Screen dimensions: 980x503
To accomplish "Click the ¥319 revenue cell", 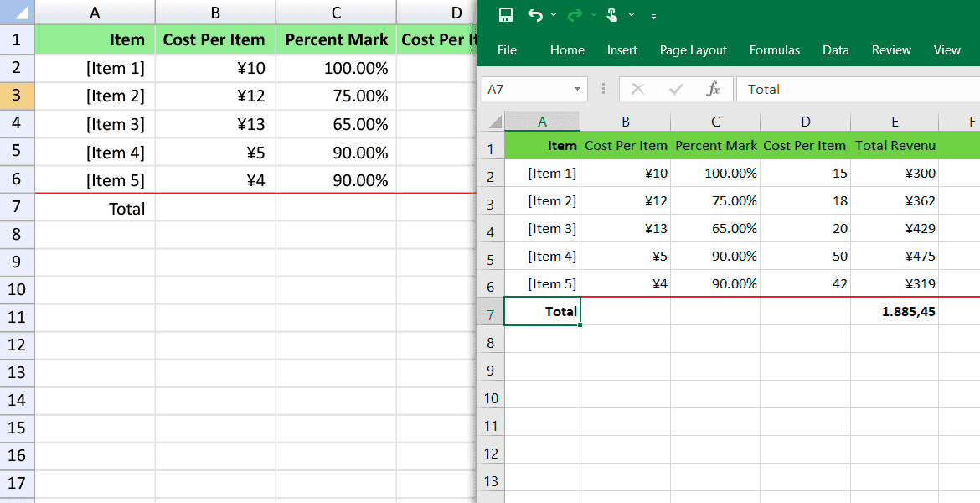I will point(895,283).
